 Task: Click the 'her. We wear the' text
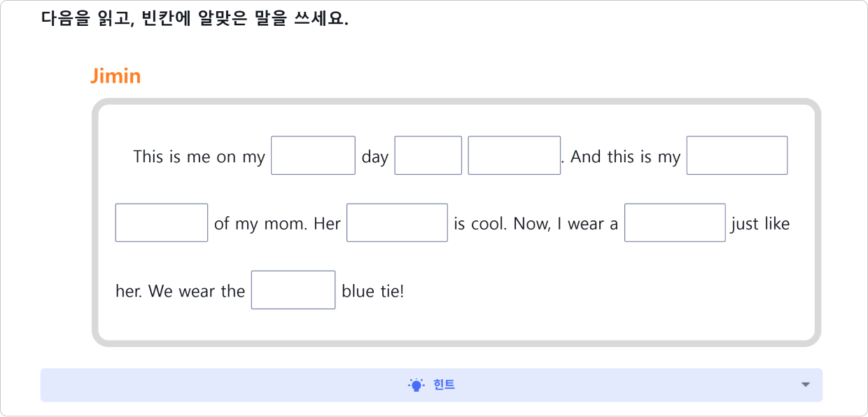180,291
